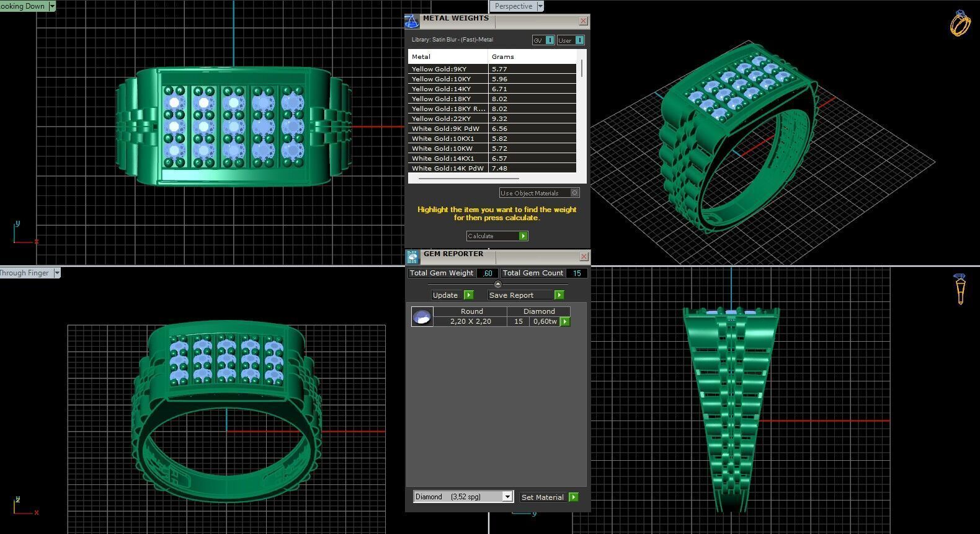Image resolution: width=980 pixels, height=534 pixels.
Task: Select the White Gold:14KX1 row
Action: click(x=492, y=158)
